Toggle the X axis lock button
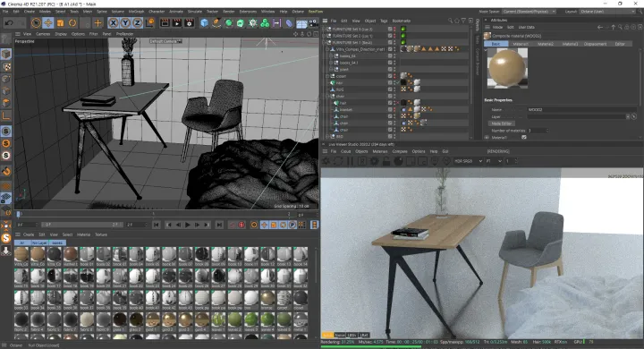This screenshot has height=349, width=644. point(114,23)
